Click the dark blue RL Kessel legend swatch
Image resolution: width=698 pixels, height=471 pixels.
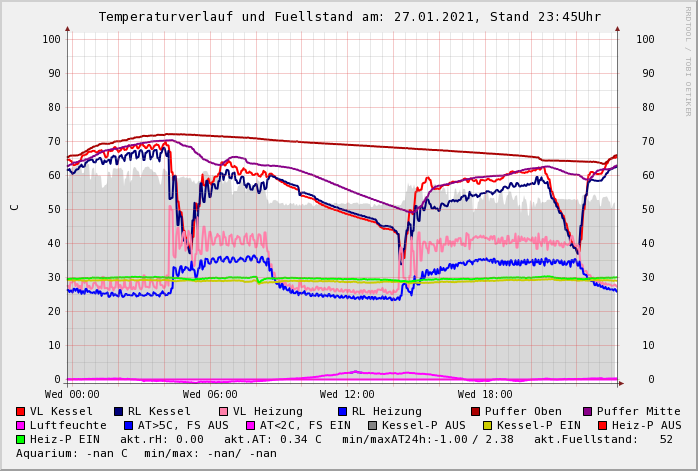119,412
